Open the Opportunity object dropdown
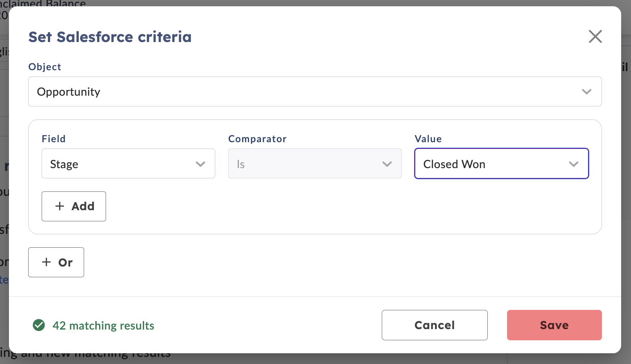631x364 pixels. [x=315, y=92]
